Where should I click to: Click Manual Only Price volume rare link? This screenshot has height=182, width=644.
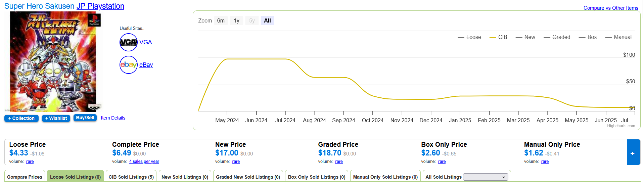click(x=545, y=162)
